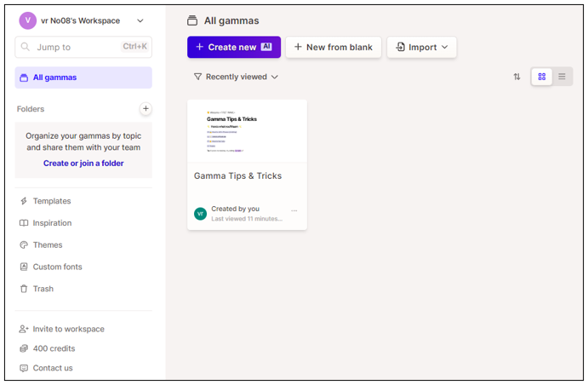Open the workspace avatar V icon
This screenshot has height=385, width=588.
tap(27, 20)
